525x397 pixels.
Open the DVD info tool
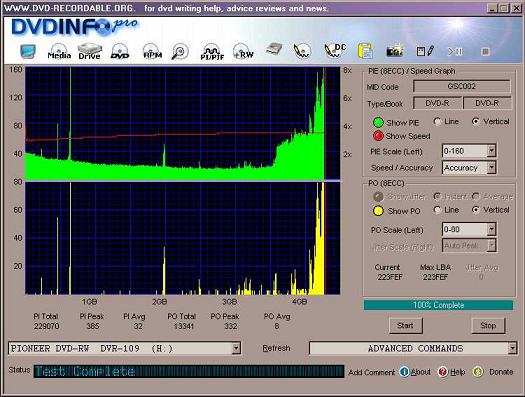tap(120, 52)
